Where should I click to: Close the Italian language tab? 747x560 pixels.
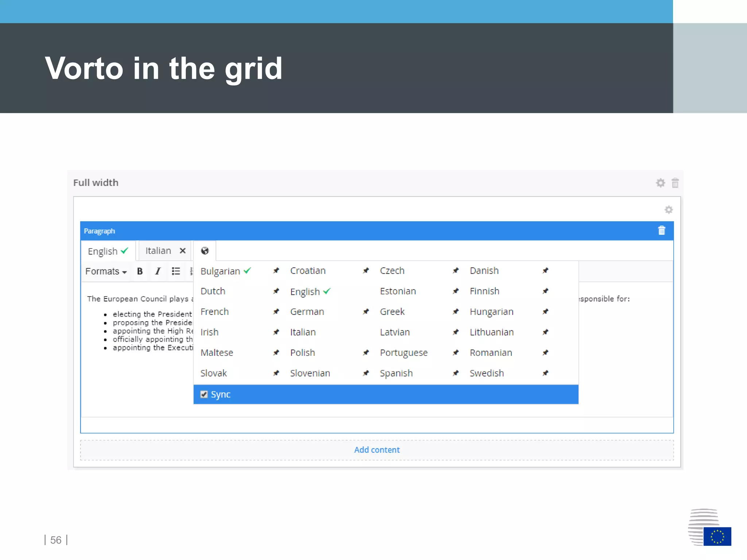(183, 251)
